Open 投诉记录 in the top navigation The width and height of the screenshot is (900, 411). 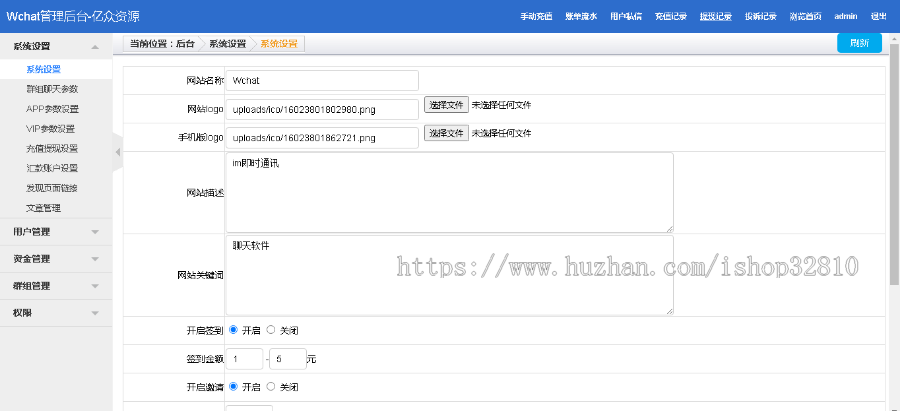click(x=761, y=16)
